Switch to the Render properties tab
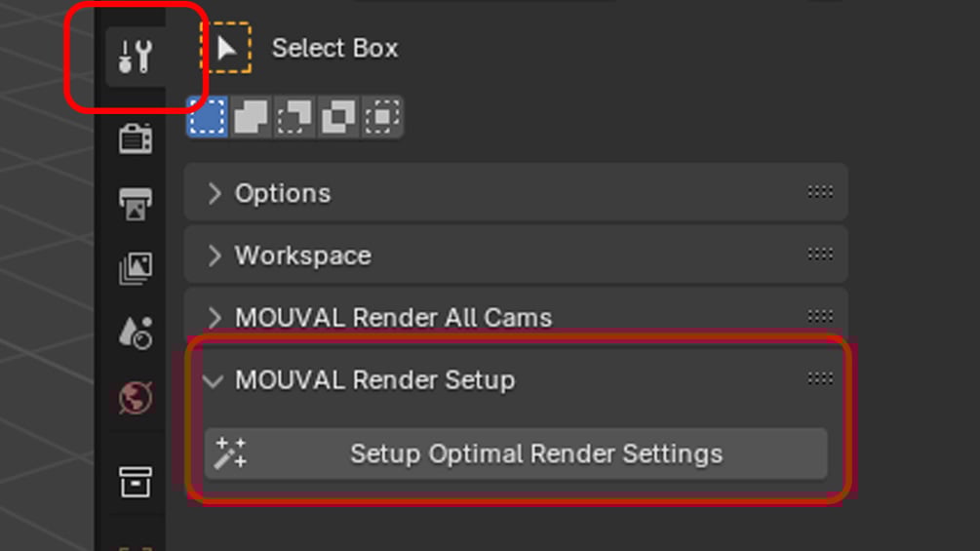The width and height of the screenshot is (980, 551). click(135, 138)
